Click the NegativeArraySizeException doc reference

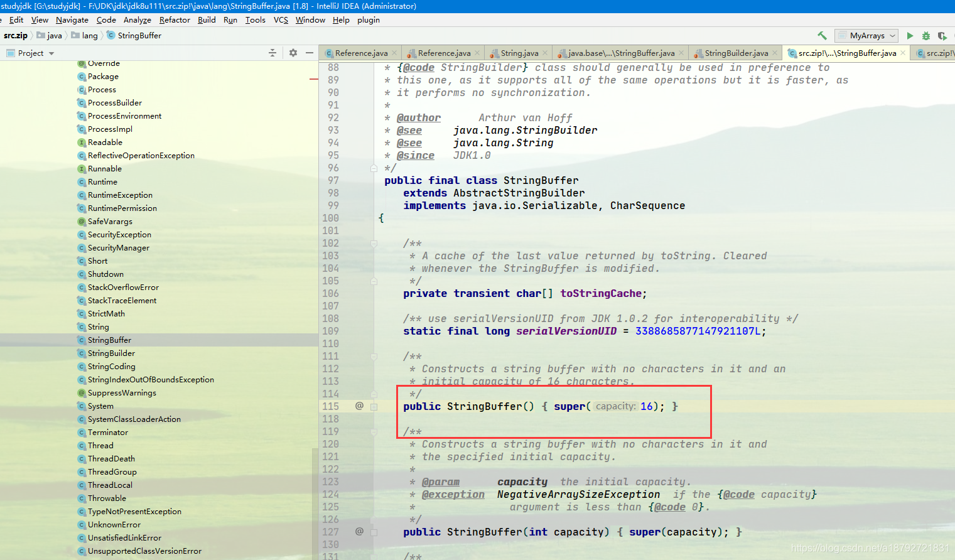[578, 495]
